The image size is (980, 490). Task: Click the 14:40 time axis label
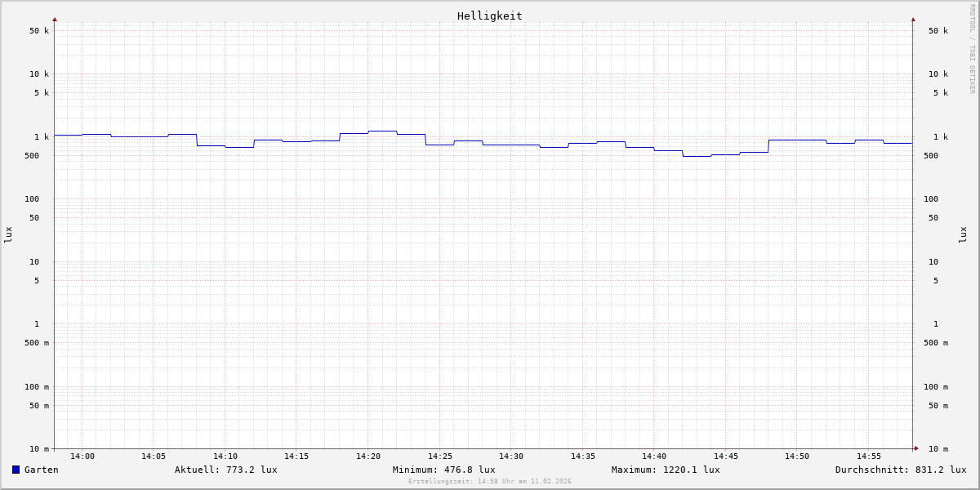[654, 457]
